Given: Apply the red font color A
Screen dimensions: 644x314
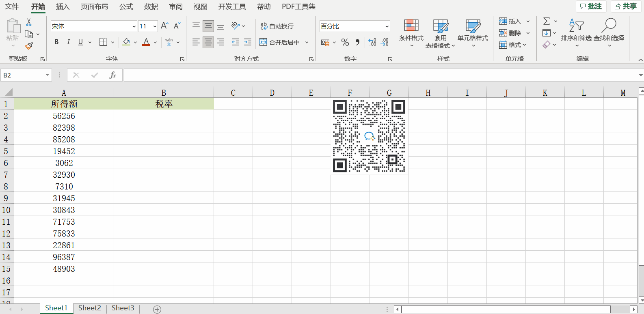Looking at the screenshot, I should 146,42.
